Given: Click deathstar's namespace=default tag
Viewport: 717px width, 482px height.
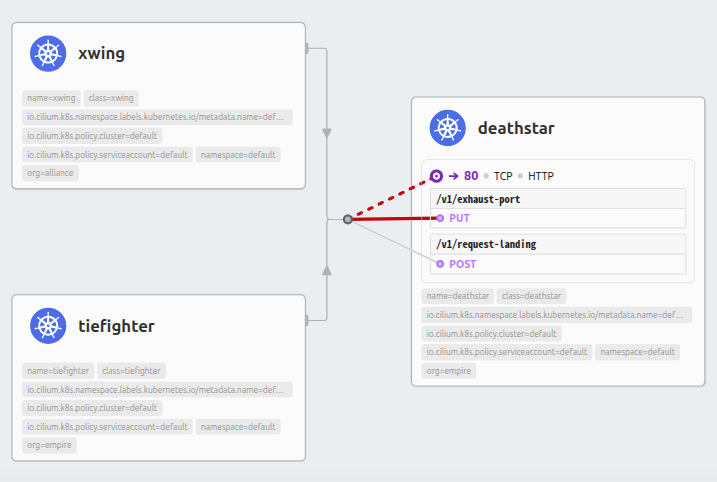Looking at the screenshot, I should click(637, 352).
